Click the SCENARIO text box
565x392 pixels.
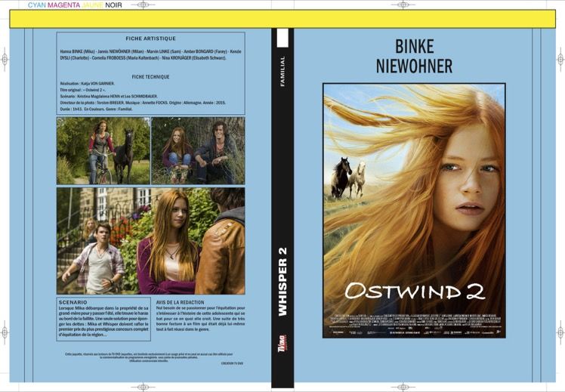(103, 319)
